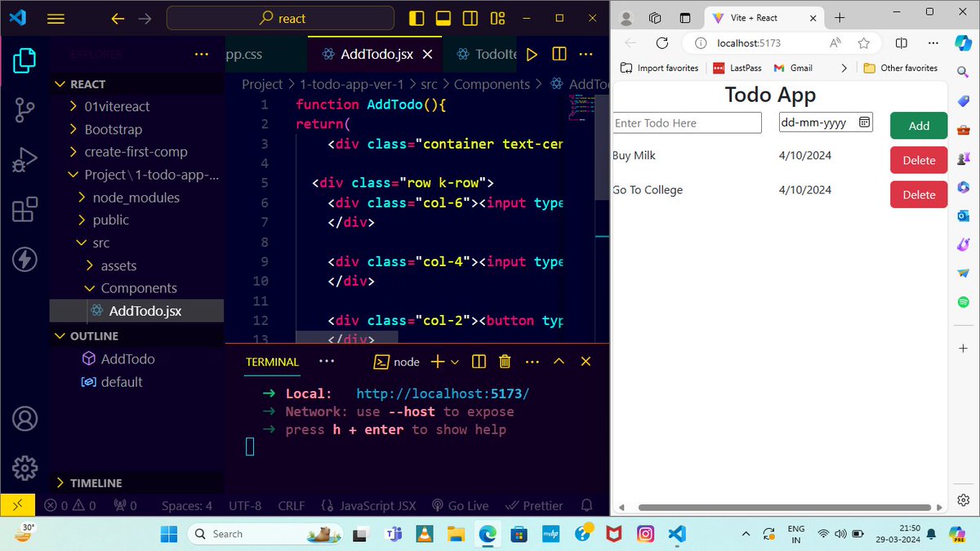
Task: Open the Other favorites folder in Edge
Action: tap(901, 68)
